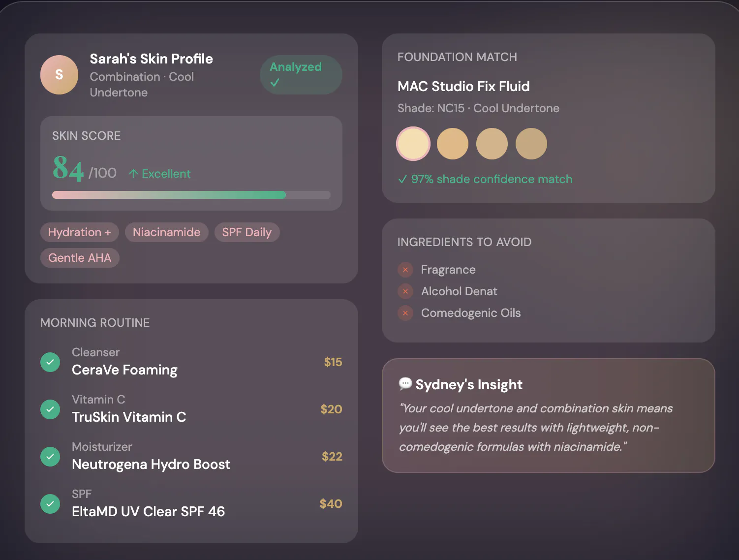Click the Combination · Cool Undertone subtitle
The width and height of the screenshot is (739, 560).
click(142, 85)
